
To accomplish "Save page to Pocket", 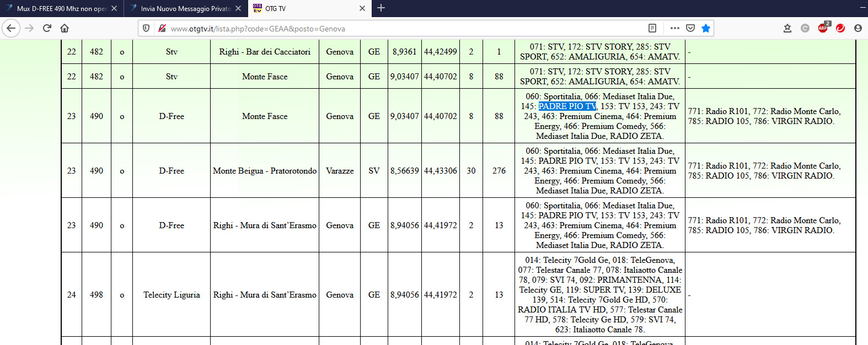I will pos(690,28).
